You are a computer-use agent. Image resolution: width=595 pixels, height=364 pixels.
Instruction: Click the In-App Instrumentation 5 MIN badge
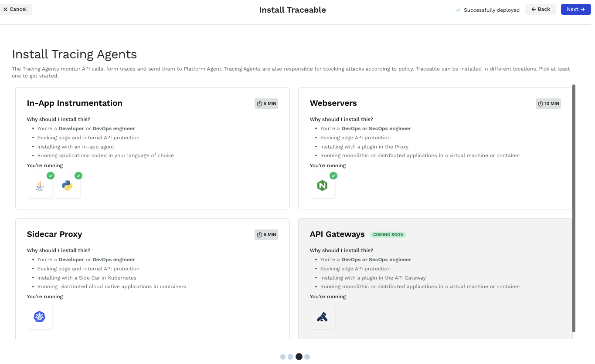(266, 104)
